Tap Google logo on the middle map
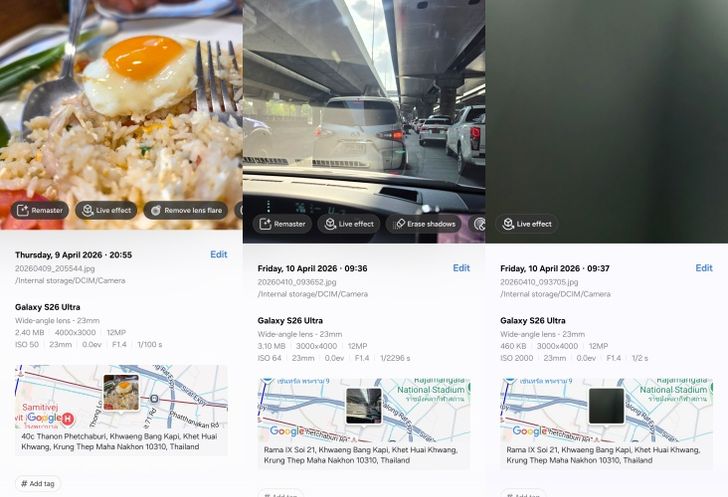Screen dimensions: 728x497 click(287, 432)
